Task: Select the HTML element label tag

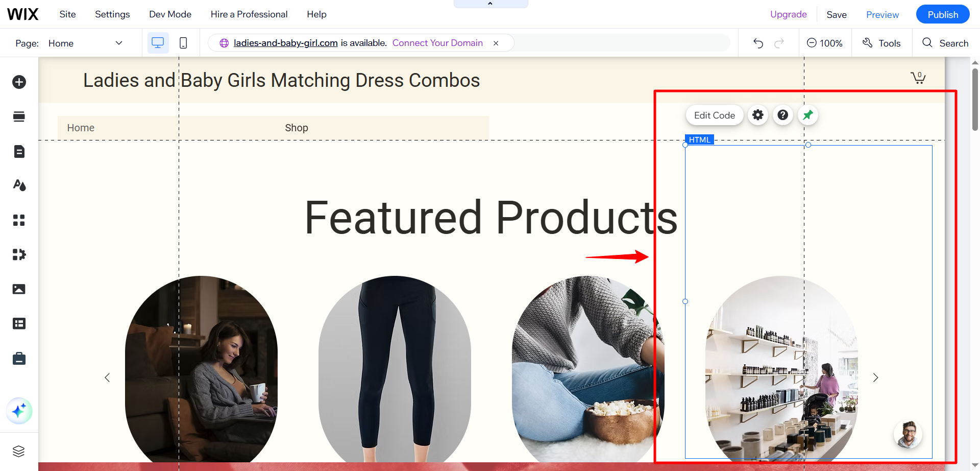Action: coord(699,139)
